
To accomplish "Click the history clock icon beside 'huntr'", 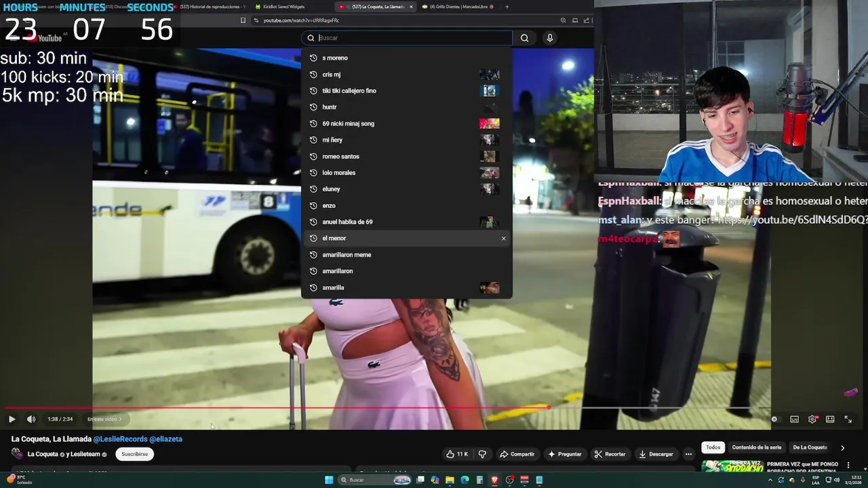I will [313, 107].
